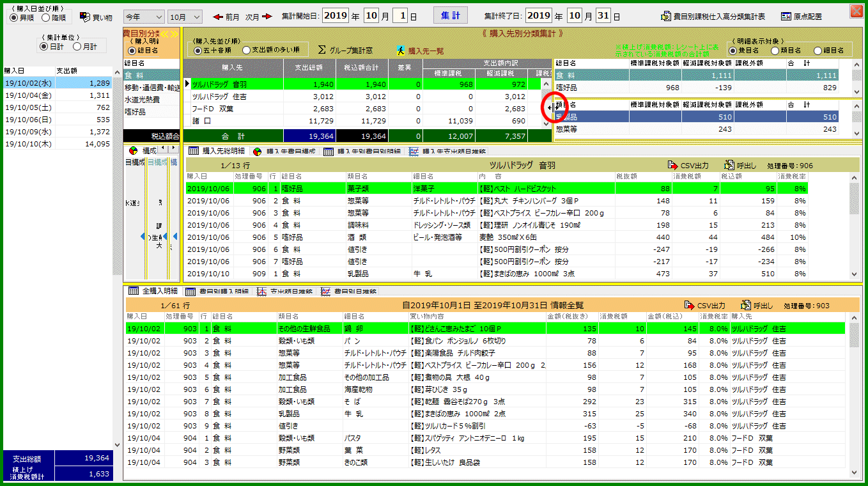Open 購入先別費目別明細 tab
This screenshot has height=486, width=868.
coord(362,151)
